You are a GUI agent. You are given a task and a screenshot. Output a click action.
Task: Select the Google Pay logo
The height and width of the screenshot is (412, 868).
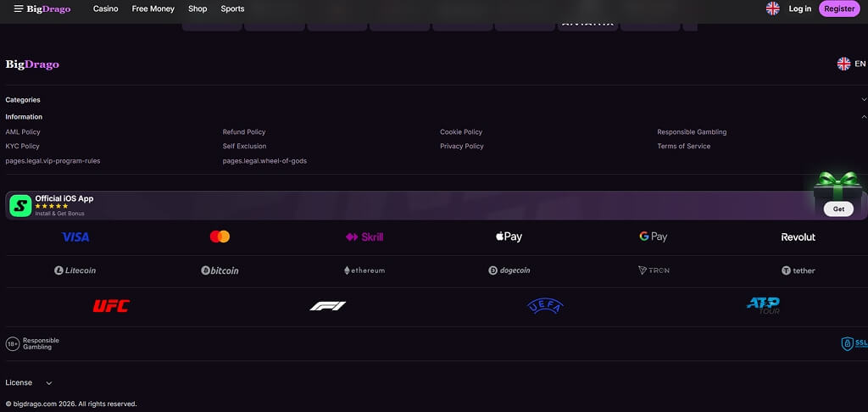pos(654,237)
